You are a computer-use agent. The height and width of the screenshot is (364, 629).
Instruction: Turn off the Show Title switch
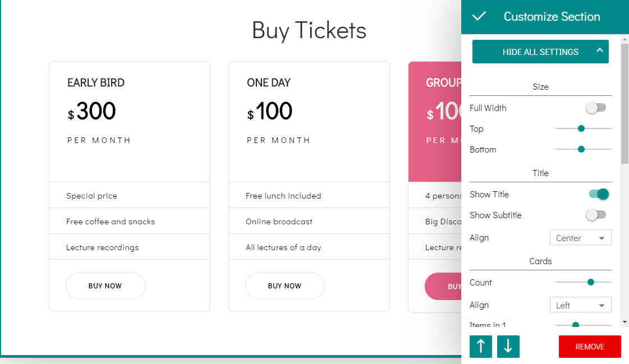599,194
